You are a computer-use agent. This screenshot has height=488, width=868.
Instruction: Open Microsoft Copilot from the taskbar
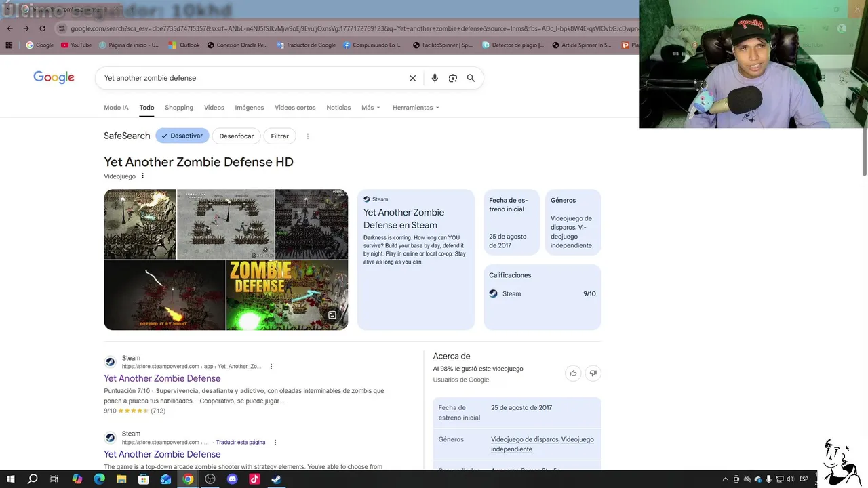pos(77,479)
